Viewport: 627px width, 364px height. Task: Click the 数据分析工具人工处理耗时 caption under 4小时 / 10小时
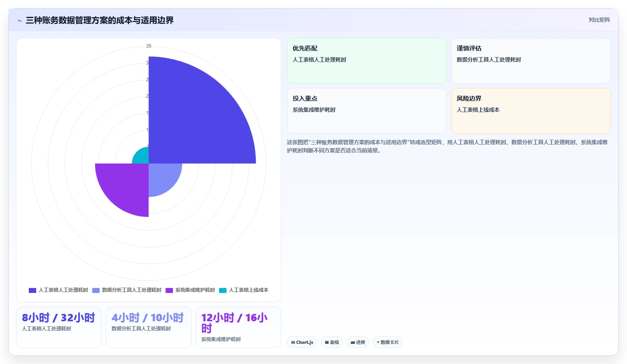(141, 329)
